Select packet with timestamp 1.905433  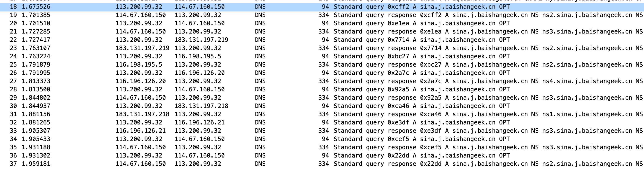point(322,139)
